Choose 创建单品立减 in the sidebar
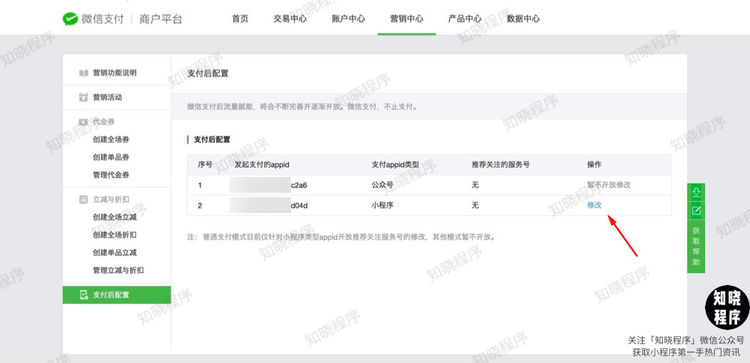750x363 pixels. coord(115,253)
